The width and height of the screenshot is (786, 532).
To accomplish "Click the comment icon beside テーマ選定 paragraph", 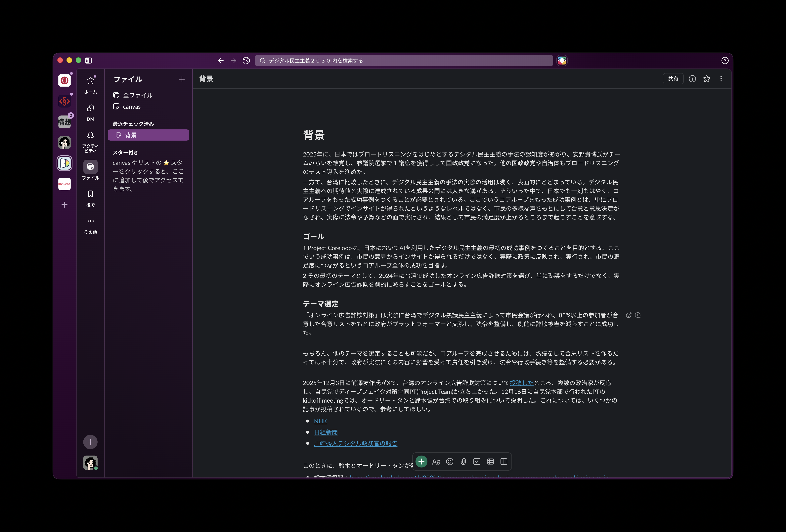I will click(x=637, y=315).
